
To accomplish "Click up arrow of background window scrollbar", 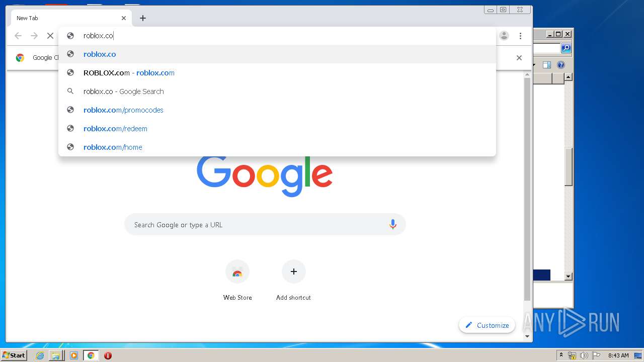I will pyautogui.click(x=569, y=77).
